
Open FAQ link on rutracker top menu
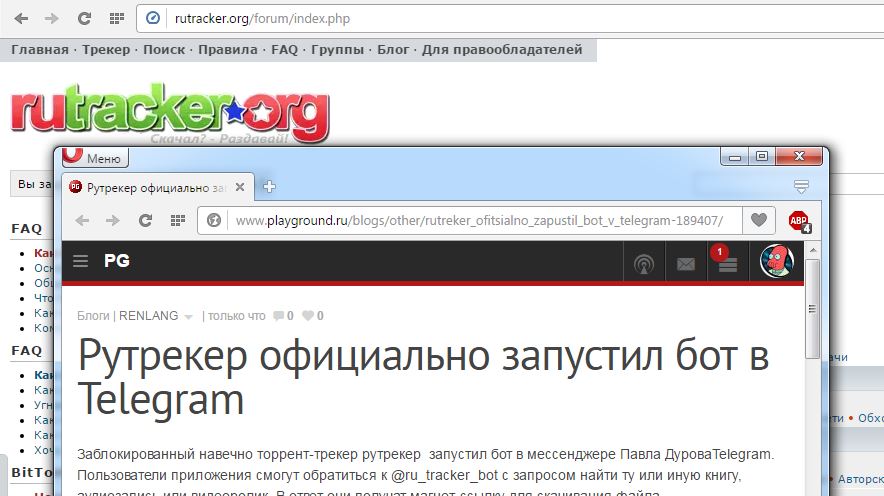click(284, 50)
